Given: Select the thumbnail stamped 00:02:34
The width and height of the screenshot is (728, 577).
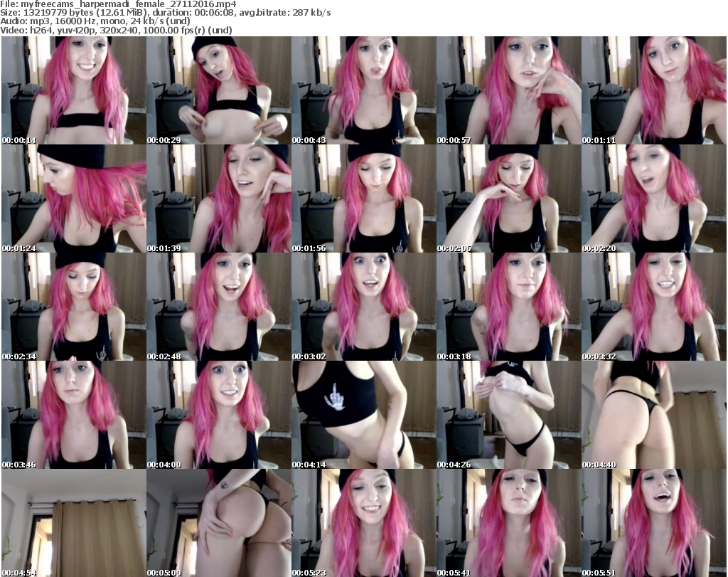Looking at the screenshot, I should [x=74, y=307].
